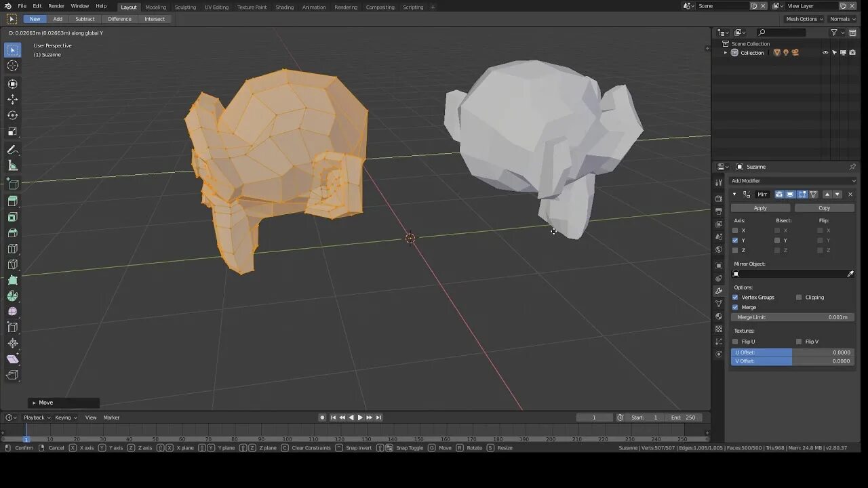Open the Render properties tab icon
Image resolution: width=868 pixels, height=488 pixels.
(x=719, y=199)
